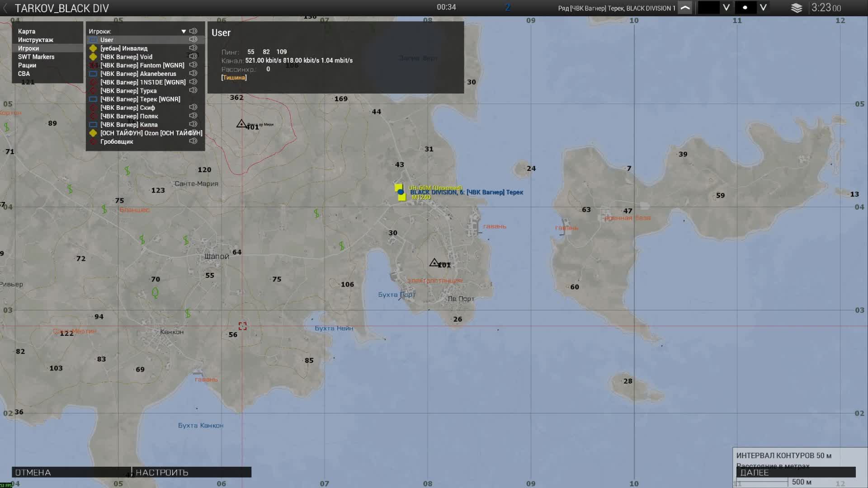Mute 1NS1DE [WGNR] speaker icon
Image resolution: width=868 pixels, height=488 pixels.
193,82
